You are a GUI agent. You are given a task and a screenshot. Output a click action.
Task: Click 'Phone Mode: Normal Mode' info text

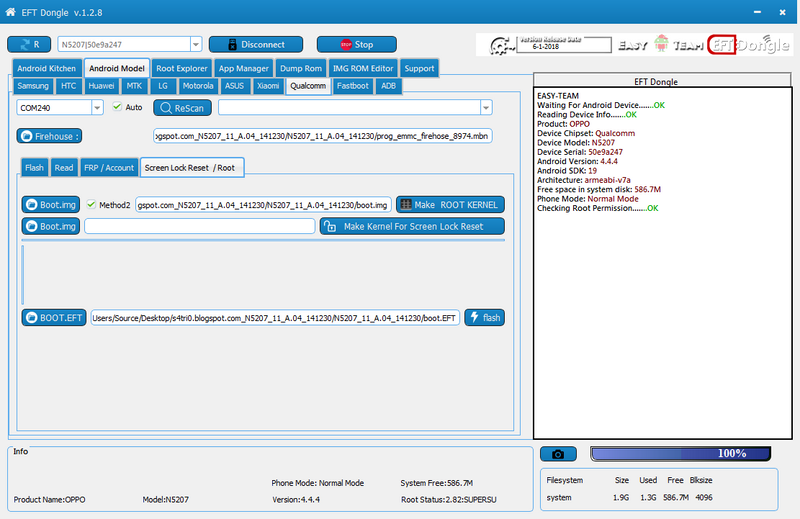click(317, 483)
